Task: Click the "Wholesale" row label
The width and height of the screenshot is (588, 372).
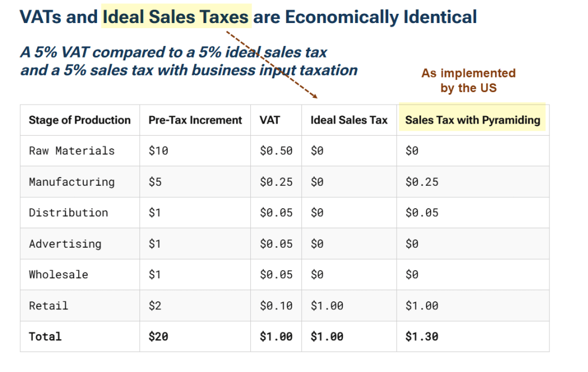Action: [x=59, y=275]
